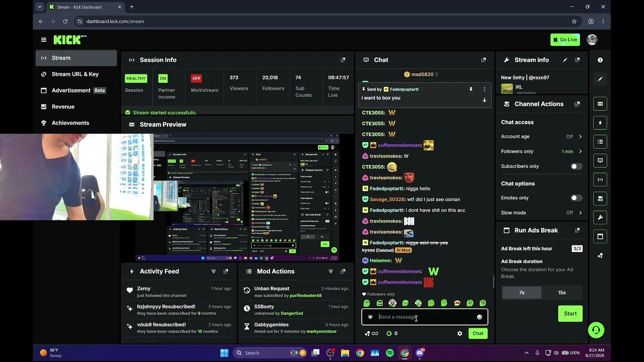Expand Account age setting

580,137
